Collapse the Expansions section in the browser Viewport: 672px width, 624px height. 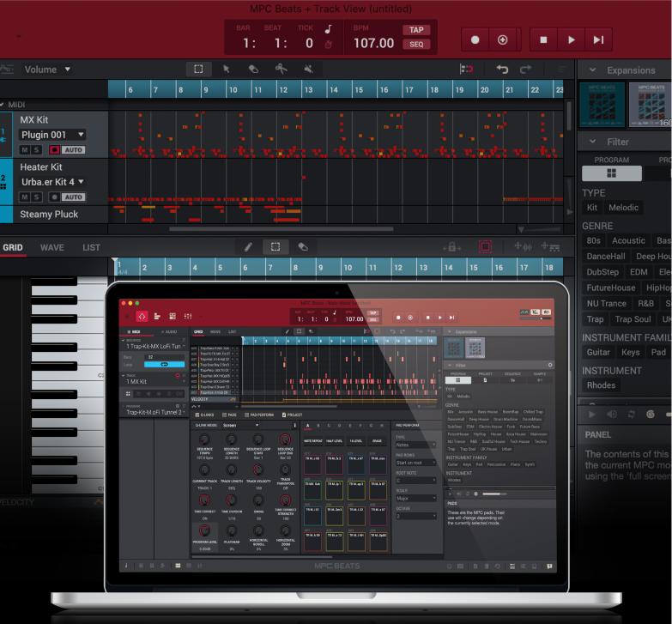point(593,70)
